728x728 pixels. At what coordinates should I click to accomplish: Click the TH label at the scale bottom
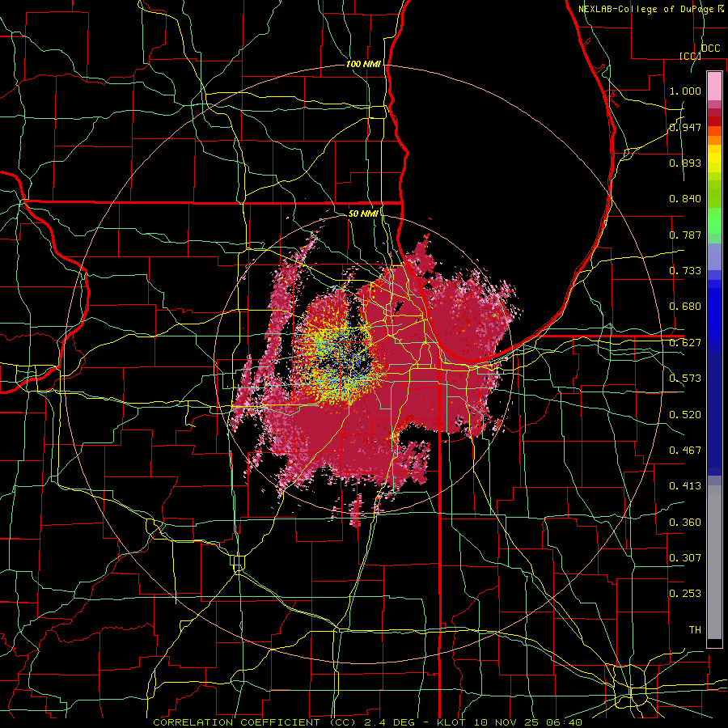click(695, 630)
